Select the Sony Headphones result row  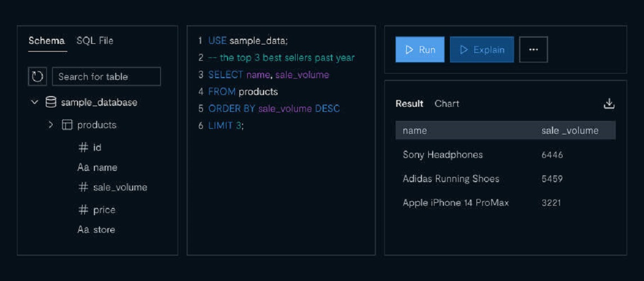[x=505, y=155]
